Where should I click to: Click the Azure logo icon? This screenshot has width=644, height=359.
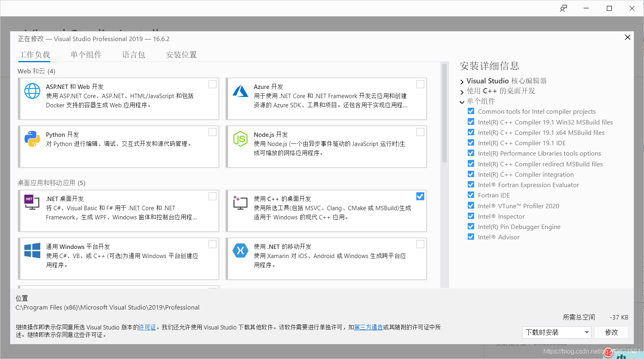pos(240,91)
